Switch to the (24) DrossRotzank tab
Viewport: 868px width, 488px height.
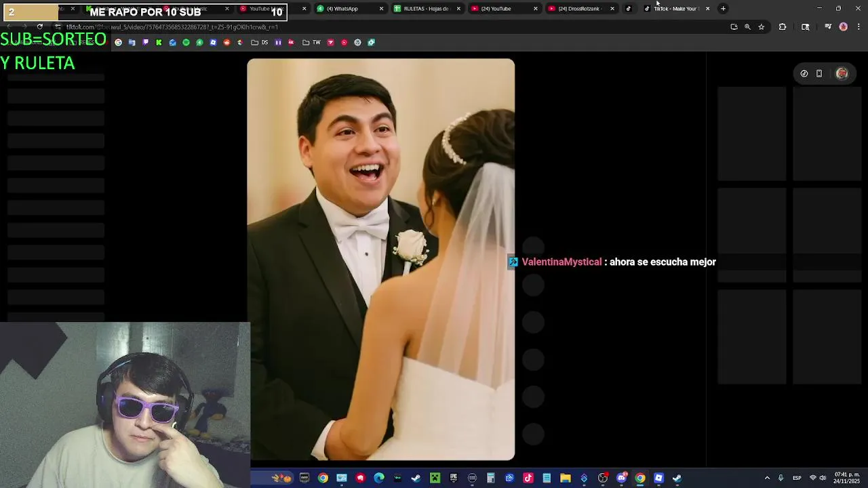coord(581,9)
